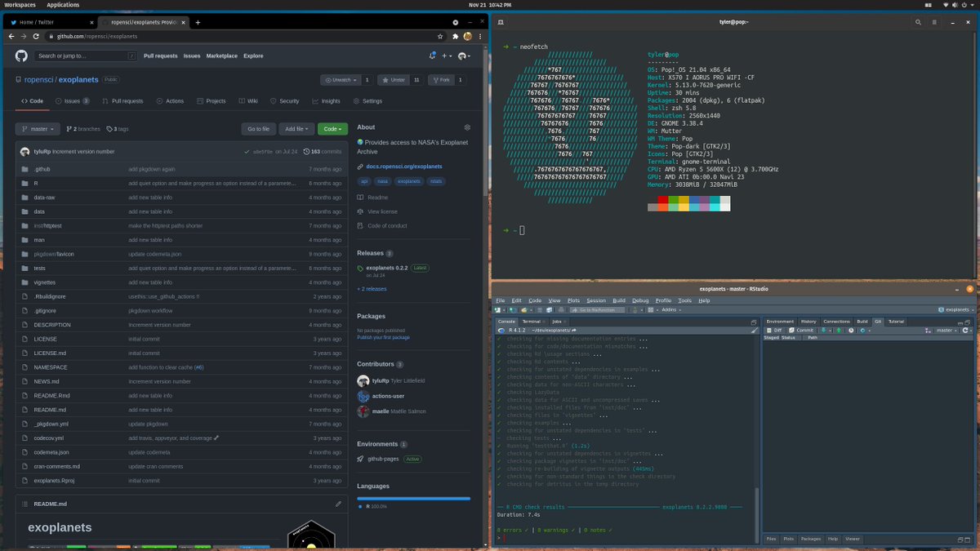This screenshot has width=980, height=551.
Task: Open exoplanets project dropdown in RStudio
Action: click(x=955, y=310)
